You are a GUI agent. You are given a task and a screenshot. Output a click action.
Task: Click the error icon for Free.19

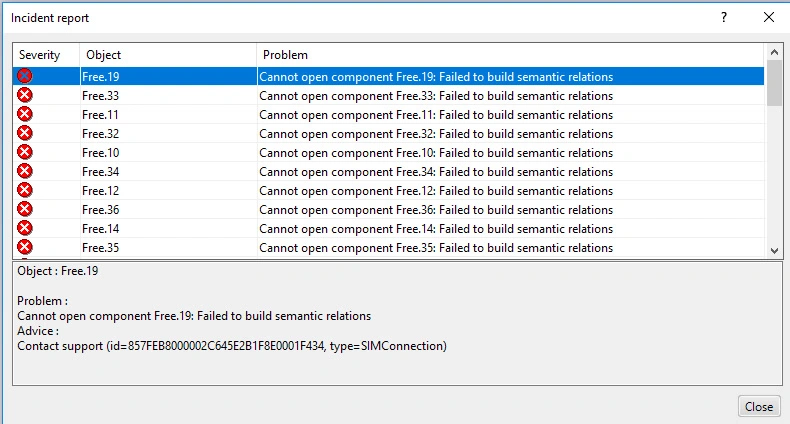25,76
